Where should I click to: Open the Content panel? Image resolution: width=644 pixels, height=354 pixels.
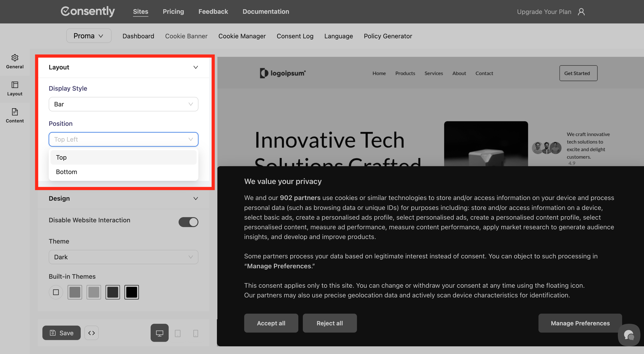coord(15,116)
